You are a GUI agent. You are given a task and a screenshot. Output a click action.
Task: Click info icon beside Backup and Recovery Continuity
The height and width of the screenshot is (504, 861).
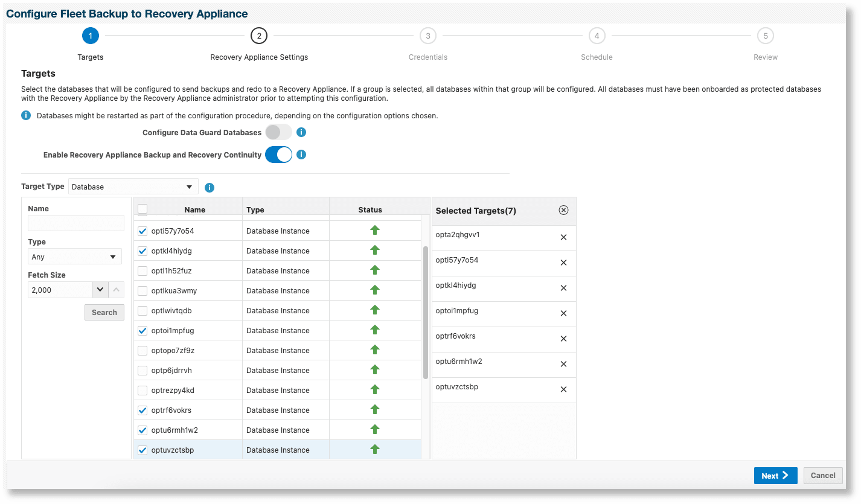click(x=301, y=155)
